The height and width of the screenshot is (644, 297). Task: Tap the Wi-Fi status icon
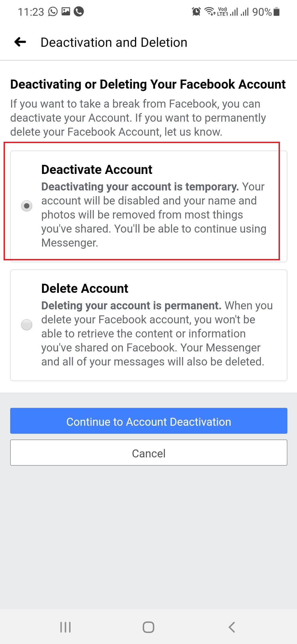[x=210, y=11]
